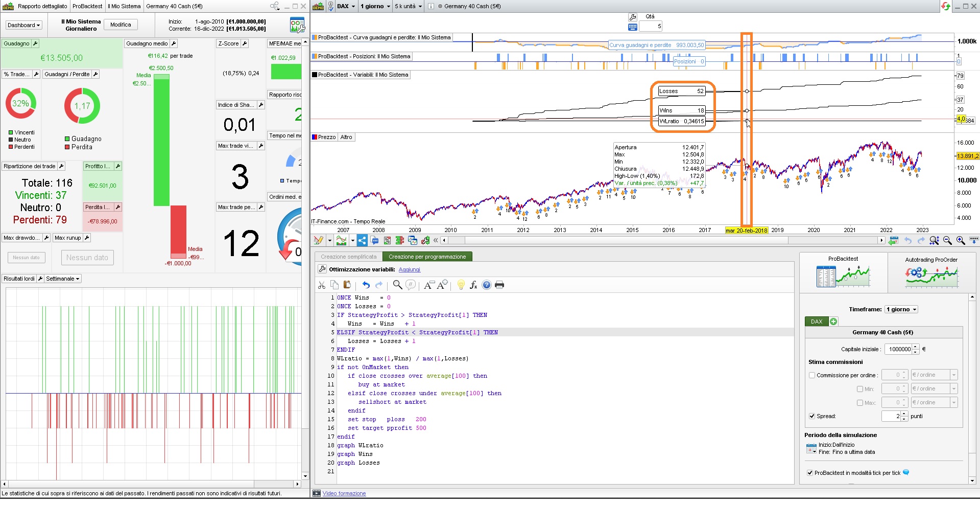Viewport: 980px width, 527px height.
Task: Redo the code edit in editor toolbar
Action: pyautogui.click(x=379, y=285)
